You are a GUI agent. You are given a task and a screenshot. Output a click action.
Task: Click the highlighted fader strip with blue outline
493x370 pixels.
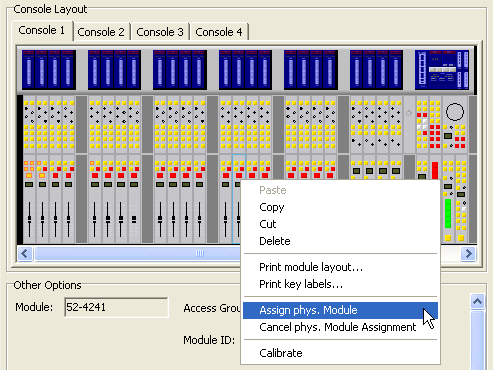click(x=239, y=199)
